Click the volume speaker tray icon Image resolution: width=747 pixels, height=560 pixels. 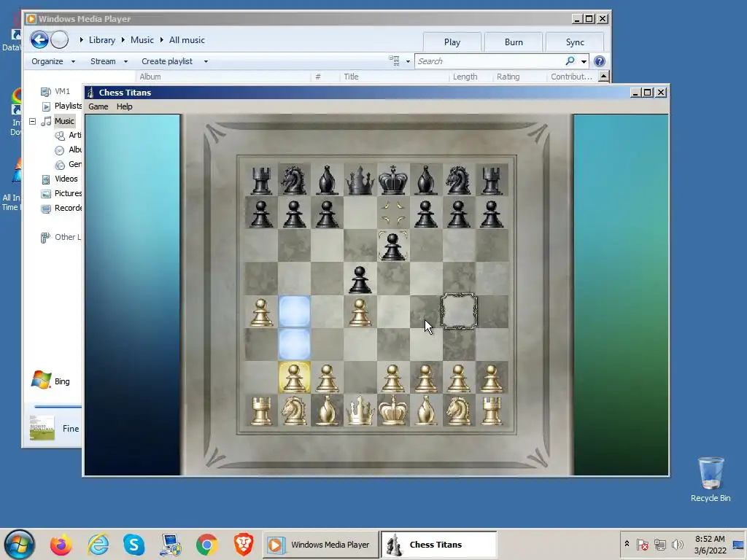click(677, 544)
